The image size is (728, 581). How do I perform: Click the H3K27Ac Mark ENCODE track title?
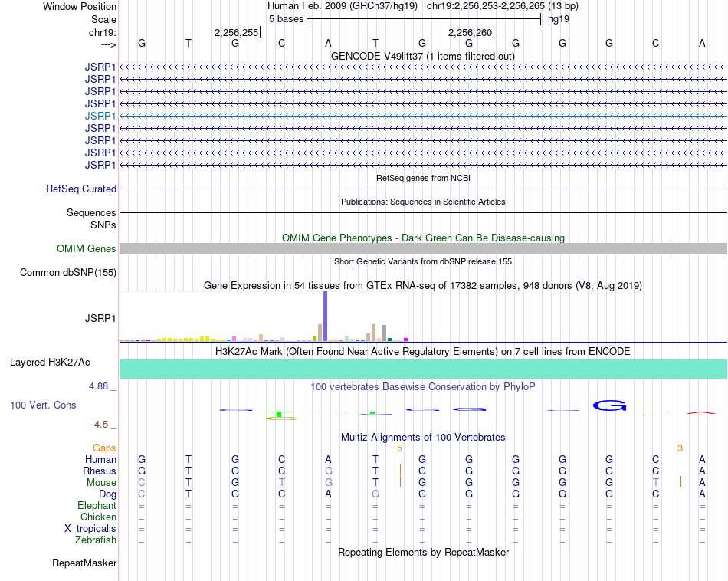click(423, 352)
